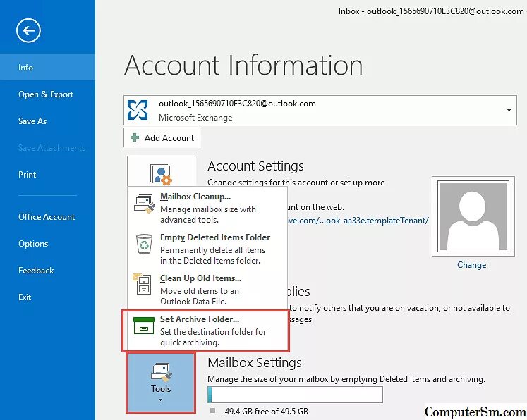Click Exit in the sidebar
The height and width of the screenshot is (420, 527).
coord(47,297)
